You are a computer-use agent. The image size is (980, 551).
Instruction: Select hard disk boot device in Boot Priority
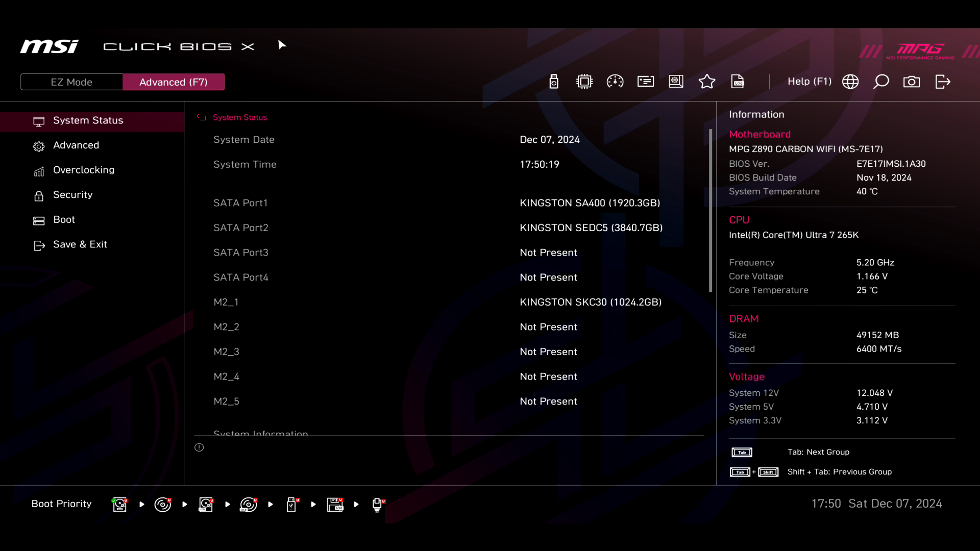(120, 505)
